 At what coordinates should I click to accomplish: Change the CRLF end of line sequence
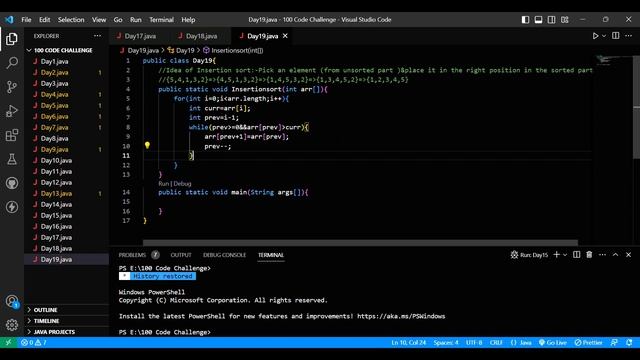tap(496, 342)
